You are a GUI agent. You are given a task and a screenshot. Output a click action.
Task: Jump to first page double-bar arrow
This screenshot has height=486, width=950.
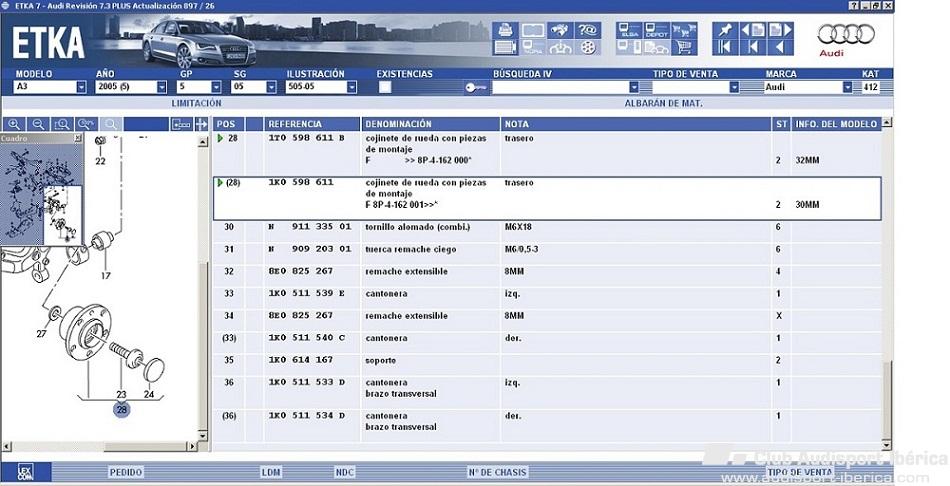click(725, 48)
